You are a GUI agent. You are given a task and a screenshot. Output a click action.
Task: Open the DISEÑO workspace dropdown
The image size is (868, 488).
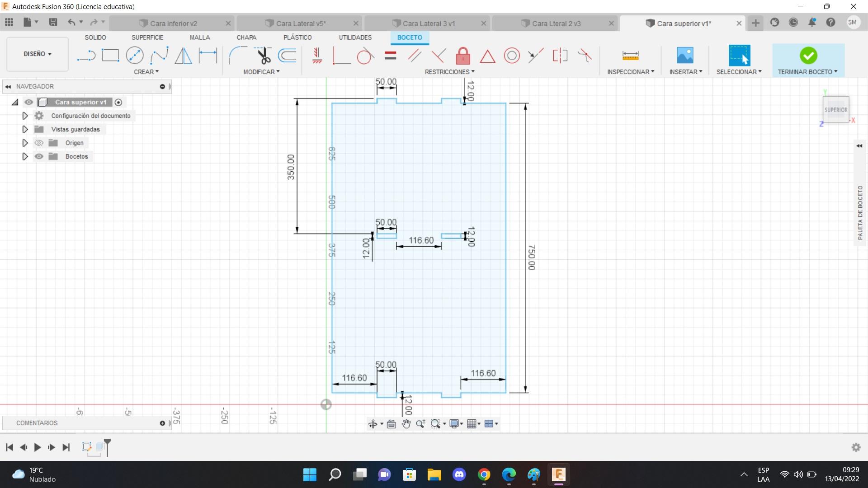point(38,54)
